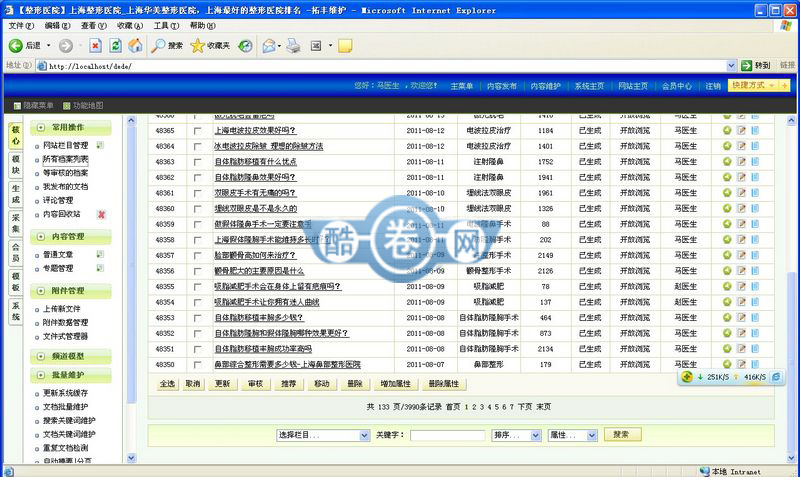Open the 排序 sort dropdown
The image size is (800, 477).
pos(516,435)
